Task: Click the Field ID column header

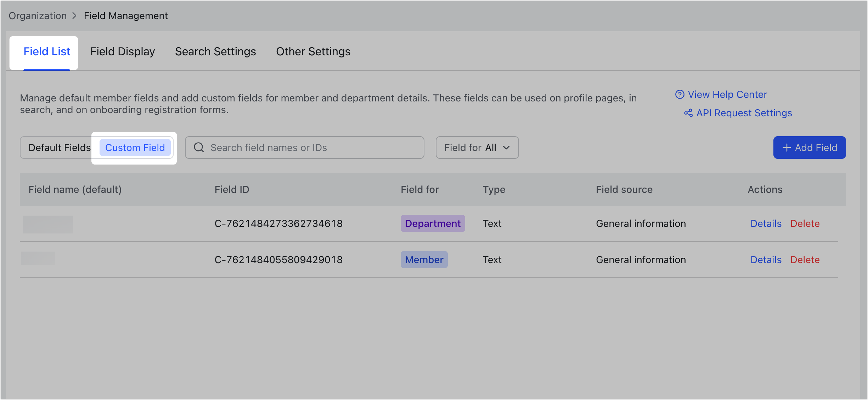Action: click(x=232, y=189)
